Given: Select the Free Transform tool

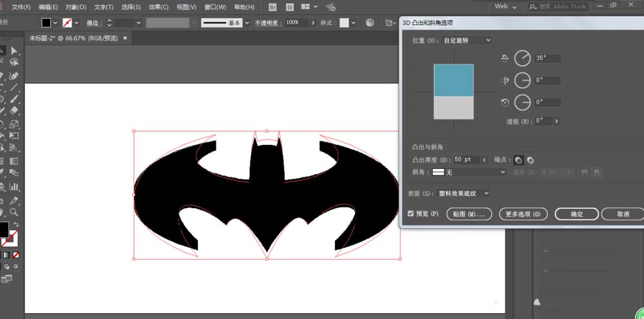Looking at the screenshot, I should pos(14,135).
